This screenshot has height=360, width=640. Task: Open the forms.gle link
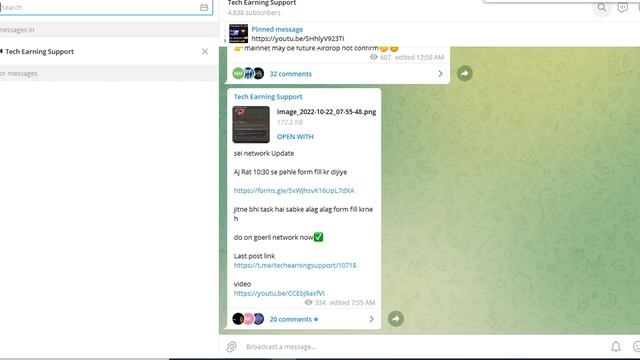294,191
